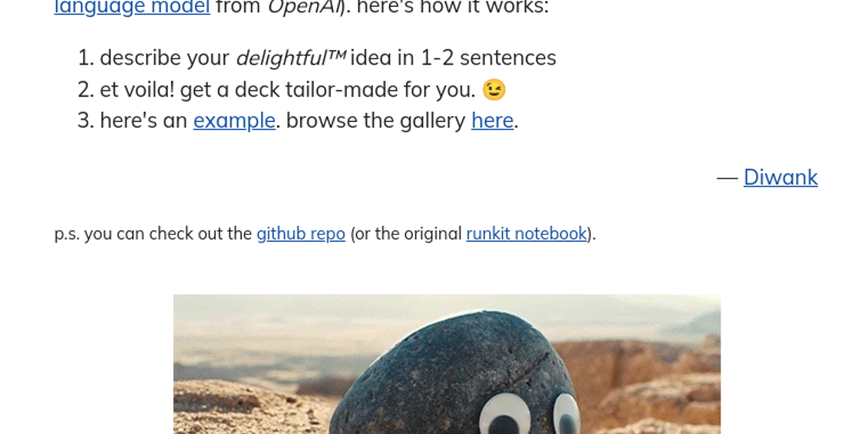Follow the gallery 'here' link
Viewport: 868px width, 434px height.
tap(492, 120)
